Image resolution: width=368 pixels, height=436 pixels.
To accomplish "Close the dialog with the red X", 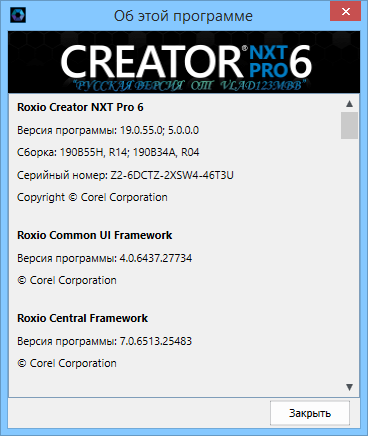I will click(x=346, y=11).
